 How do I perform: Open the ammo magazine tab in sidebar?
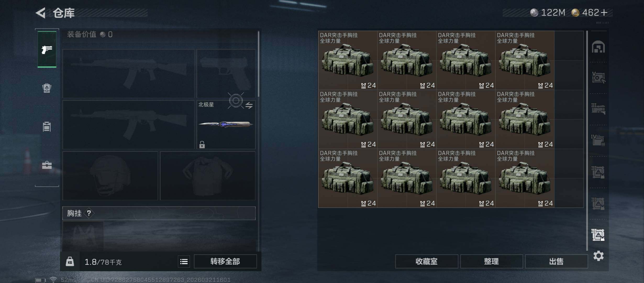click(x=47, y=127)
